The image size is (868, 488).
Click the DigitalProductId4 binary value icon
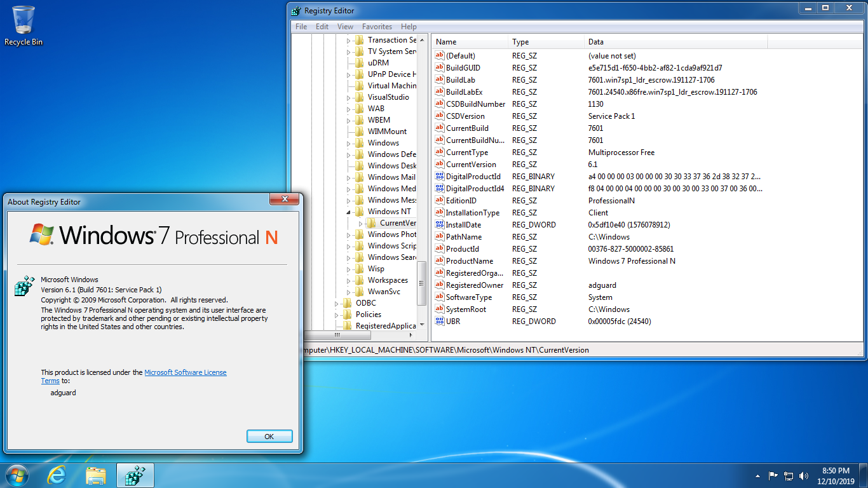pyautogui.click(x=439, y=189)
